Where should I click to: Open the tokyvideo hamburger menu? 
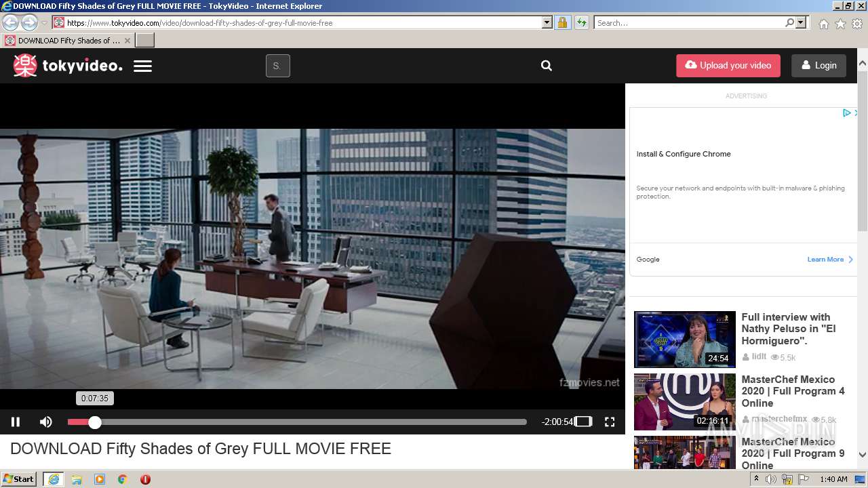tap(142, 66)
